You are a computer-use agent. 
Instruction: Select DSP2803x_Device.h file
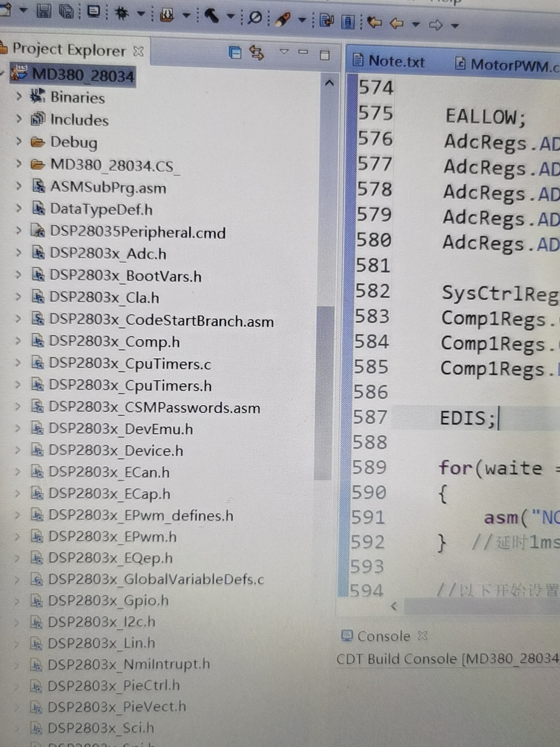pos(115,451)
